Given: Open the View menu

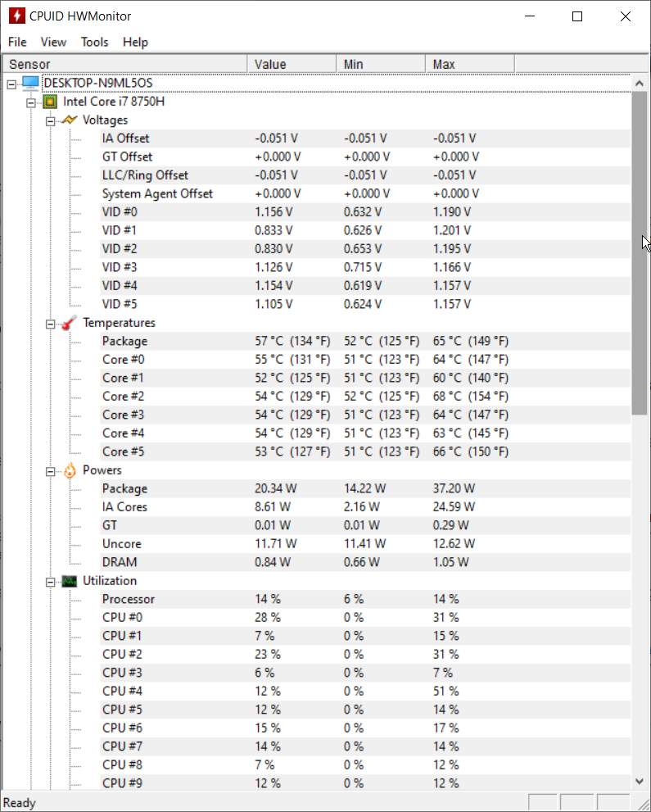Looking at the screenshot, I should [x=53, y=42].
